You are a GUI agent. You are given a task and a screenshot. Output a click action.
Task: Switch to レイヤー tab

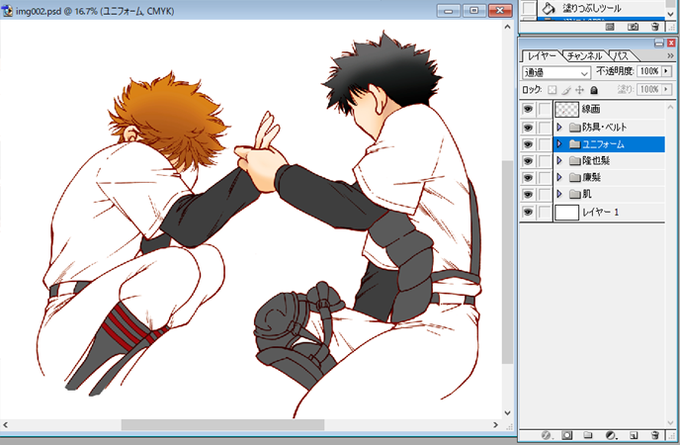[x=541, y=56]
